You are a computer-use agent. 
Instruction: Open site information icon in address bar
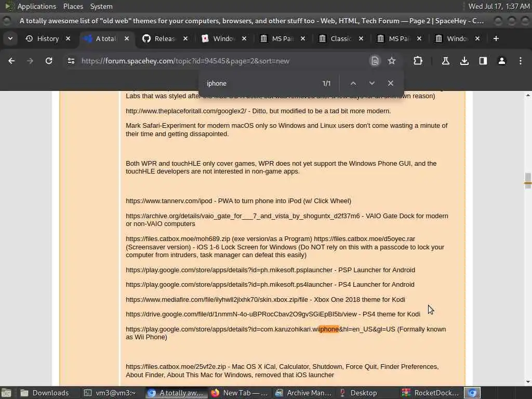pyautogui.click(x=71, y=61)
